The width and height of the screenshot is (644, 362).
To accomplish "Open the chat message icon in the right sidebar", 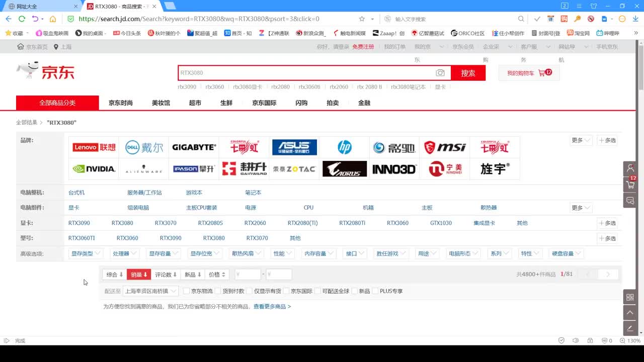I will [x=630, y=200].
